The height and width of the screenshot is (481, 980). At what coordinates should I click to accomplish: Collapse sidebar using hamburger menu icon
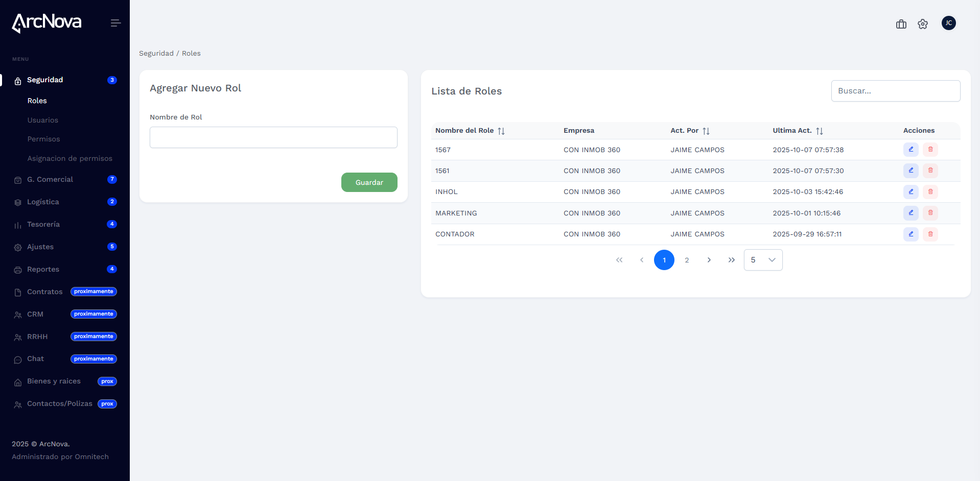115,23
